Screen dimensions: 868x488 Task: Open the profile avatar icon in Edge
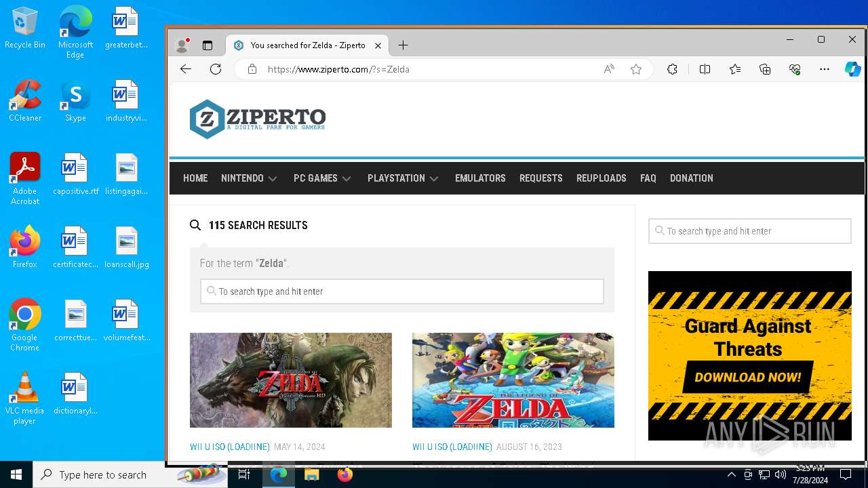pos(182,45)
